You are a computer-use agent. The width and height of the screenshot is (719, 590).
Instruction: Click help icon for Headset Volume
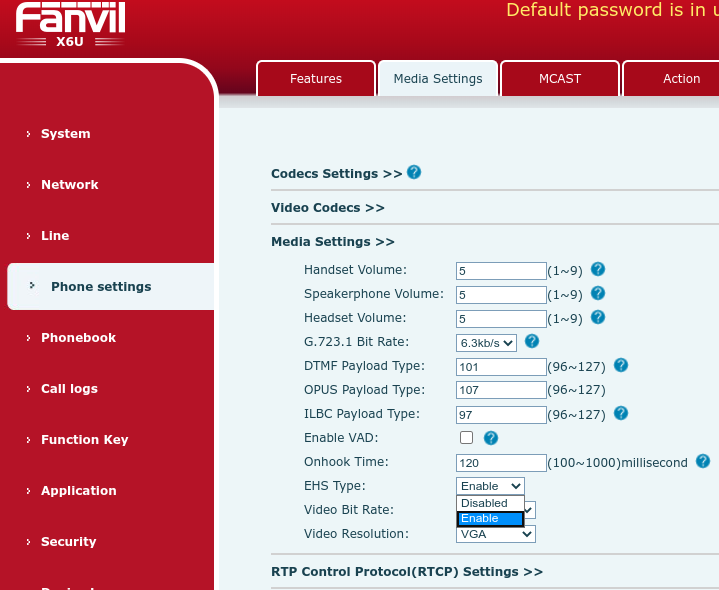pyautogui.click(x=597, y=317)
